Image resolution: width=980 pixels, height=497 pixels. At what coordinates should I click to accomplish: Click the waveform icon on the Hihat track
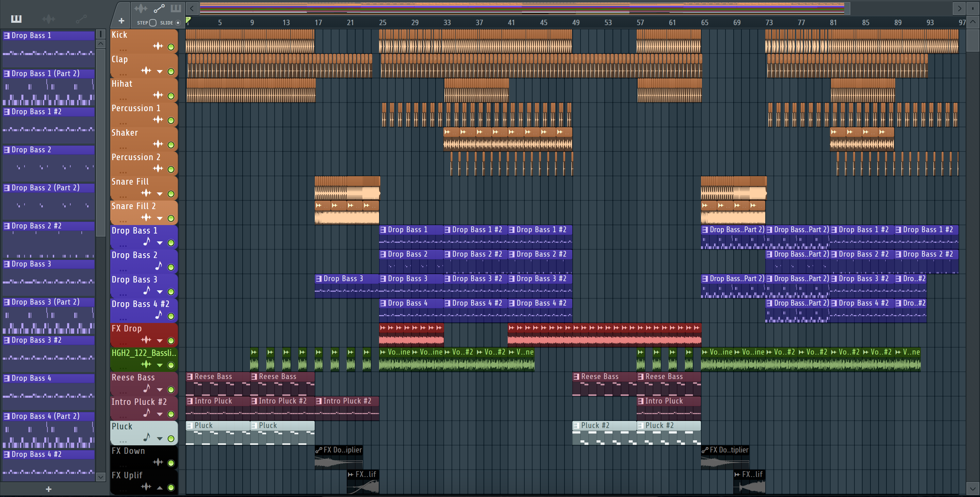pyautogui.click(x=158, y=95)
